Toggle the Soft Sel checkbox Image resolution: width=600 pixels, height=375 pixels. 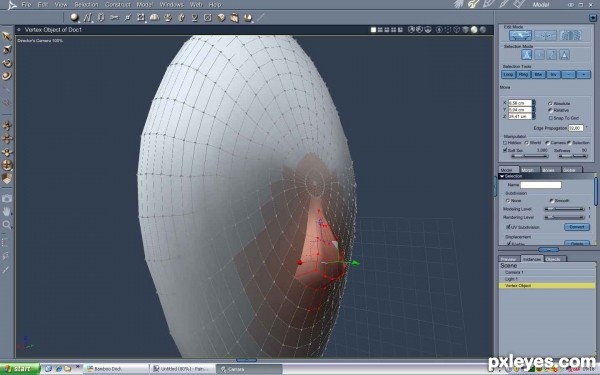505,150
